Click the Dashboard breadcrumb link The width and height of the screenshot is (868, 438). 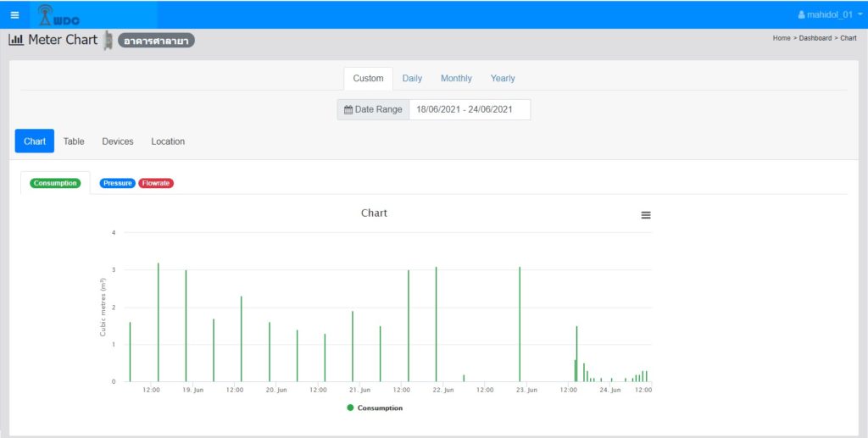pos(815,38)
